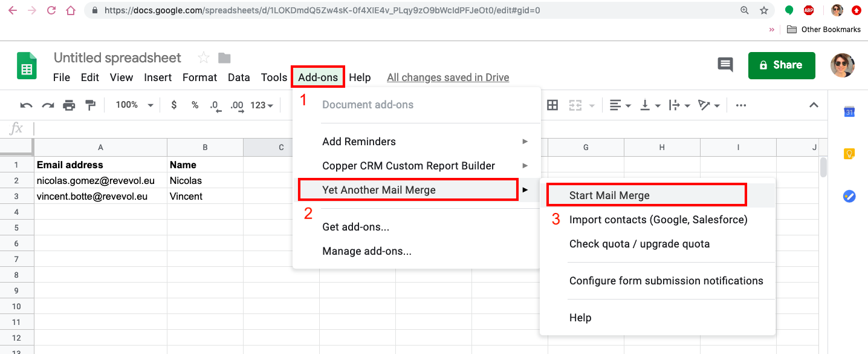
Task: Click the green Share button
Action: point(782,65)
